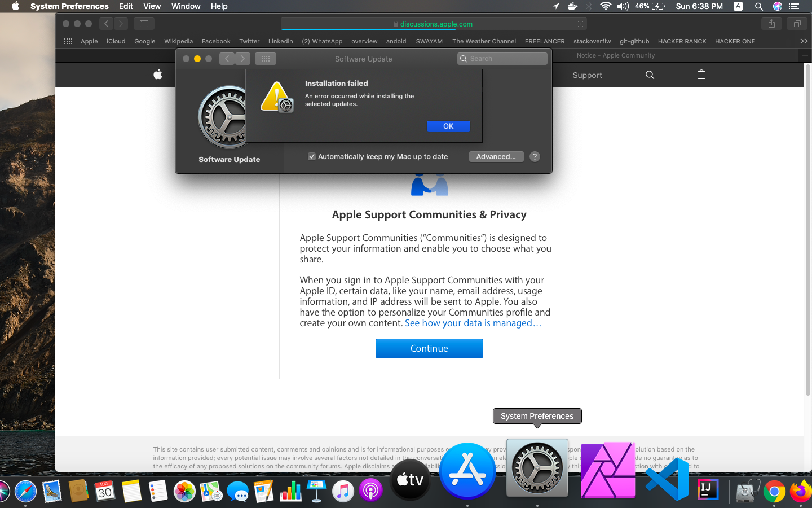Screen dimensions: 812x508
Task: Open the Edit menu
Action: [126, 6]
